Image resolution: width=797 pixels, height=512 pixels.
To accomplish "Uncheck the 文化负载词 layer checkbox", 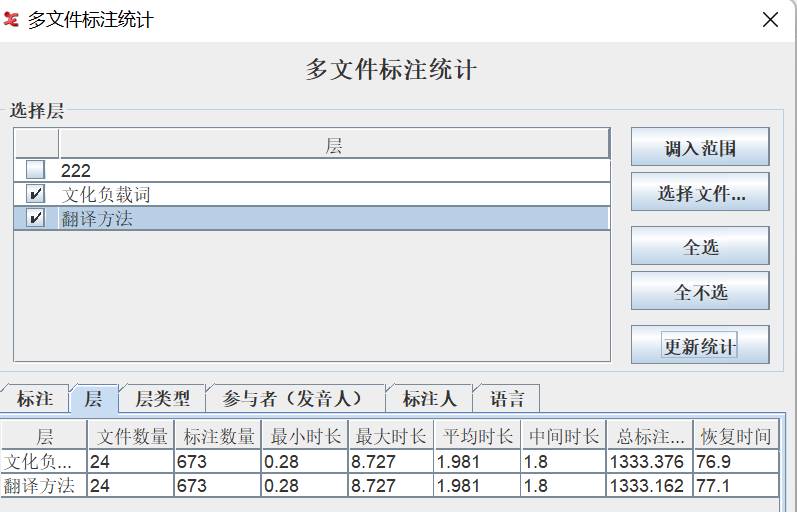I will click(x=36, y=194).
